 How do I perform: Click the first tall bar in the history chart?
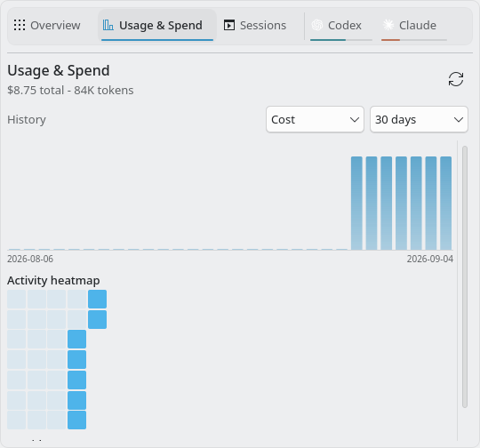click(356, 203)
